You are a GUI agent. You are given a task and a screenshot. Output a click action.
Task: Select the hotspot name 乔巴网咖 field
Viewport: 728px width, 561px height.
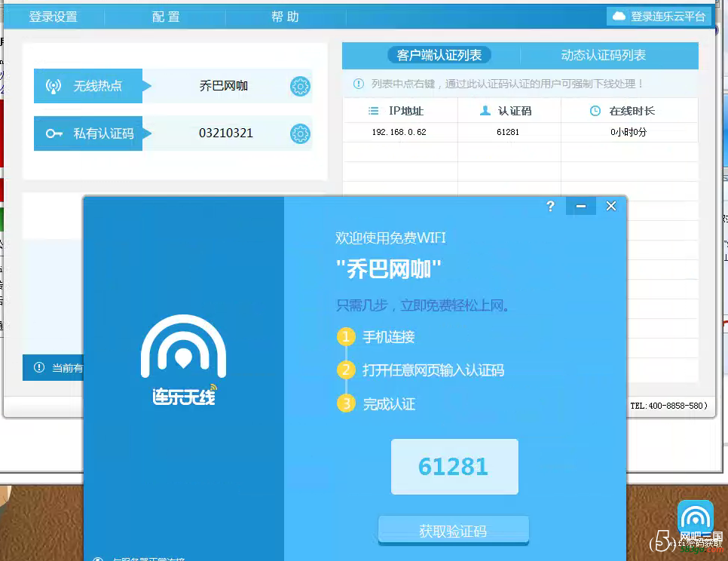223,86
